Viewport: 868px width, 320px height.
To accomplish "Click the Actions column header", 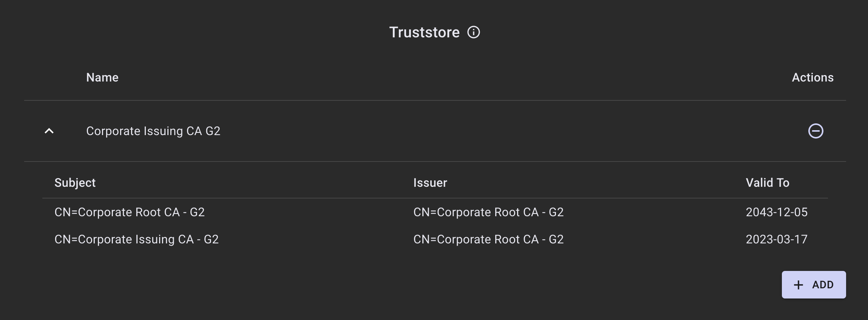I will 812,77.
